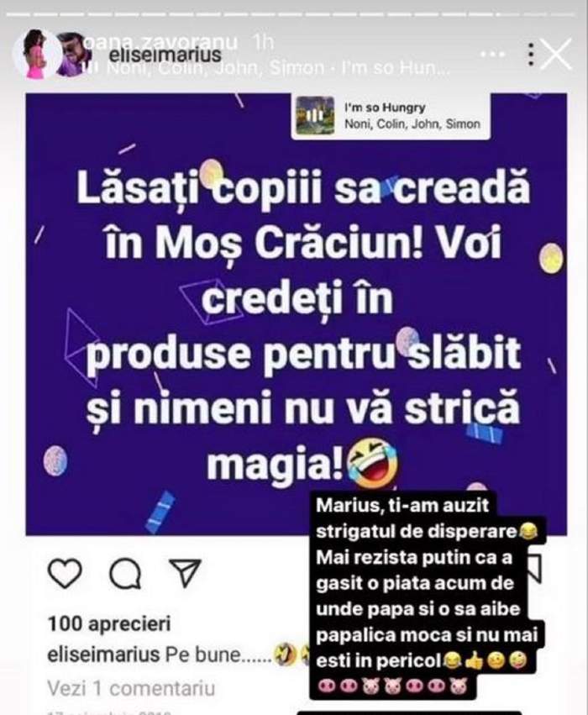Like the post with the heart icon
The image size is (588, 715).
coord(66,574)
